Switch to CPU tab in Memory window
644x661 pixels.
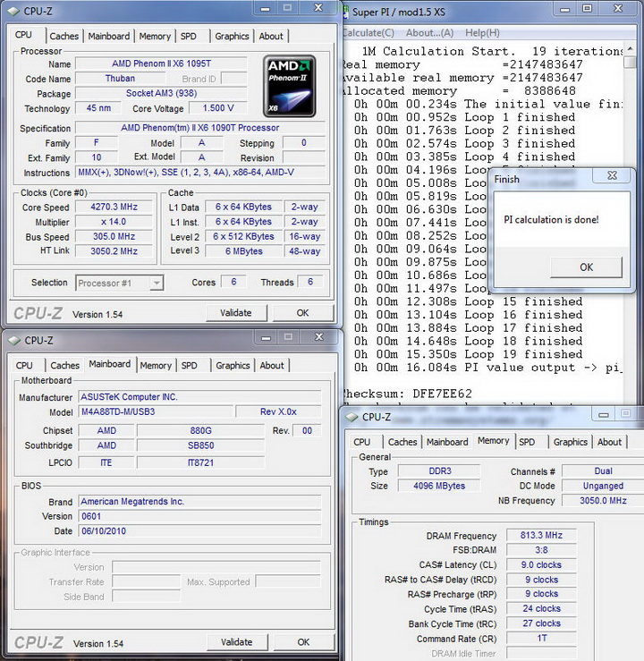coord(362,442)
